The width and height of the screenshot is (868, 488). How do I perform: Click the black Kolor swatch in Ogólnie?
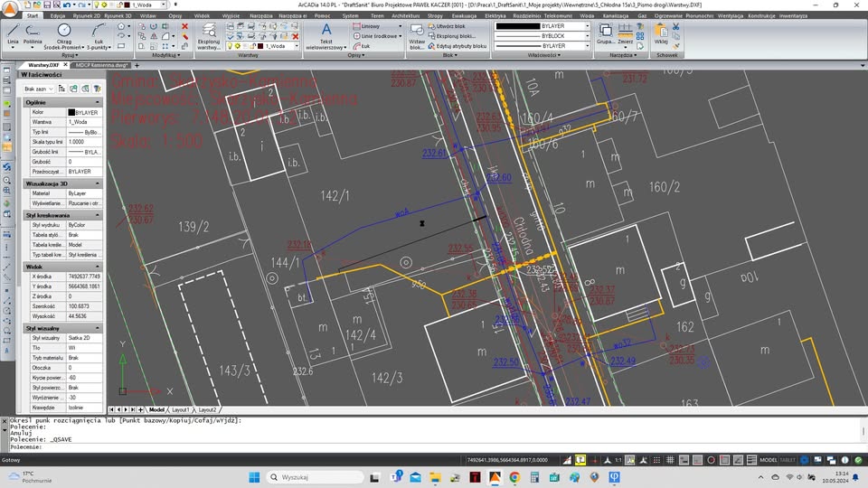(x=71, y=112)
